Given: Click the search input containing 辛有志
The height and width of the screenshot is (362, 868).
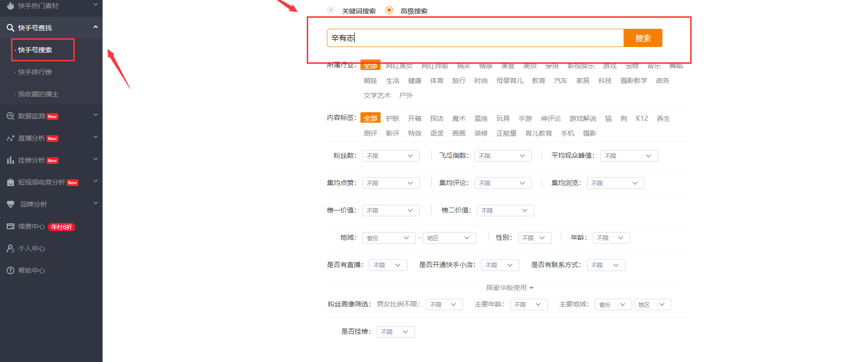Looking at the screenshot, I should (x=475, y=38).
